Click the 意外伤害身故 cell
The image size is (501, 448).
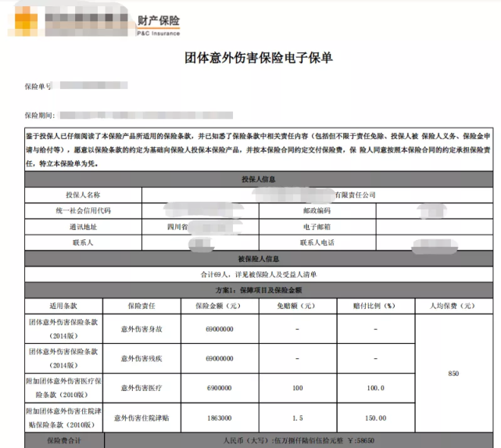point(141,329)
